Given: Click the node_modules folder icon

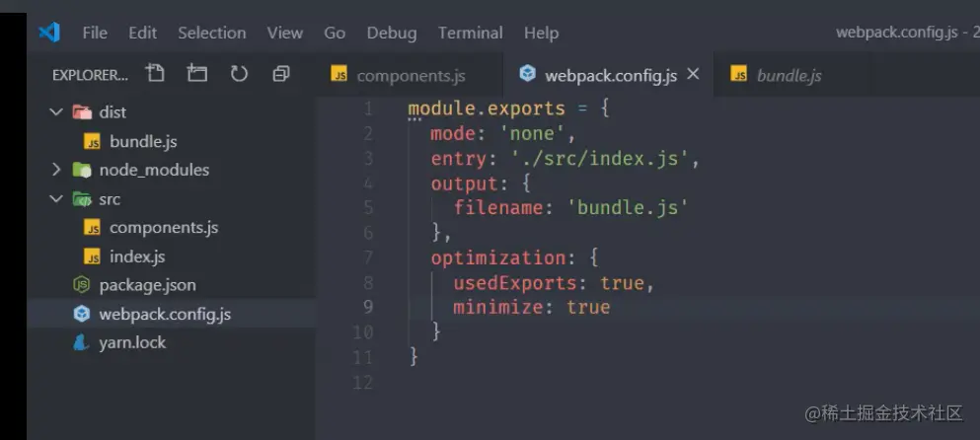Looking at the screenshot, I should click(82, 170).
